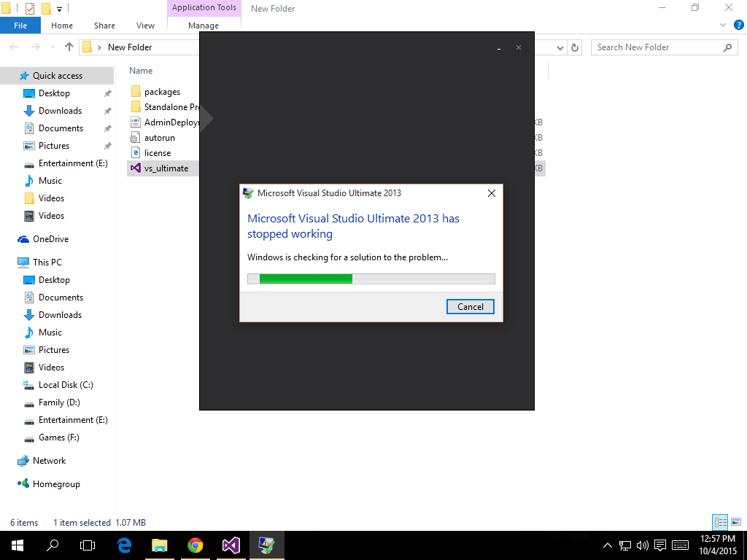This screenshot has height=560, width=747.
Task: Open Explorer help question mark
Action: point(739,25)
